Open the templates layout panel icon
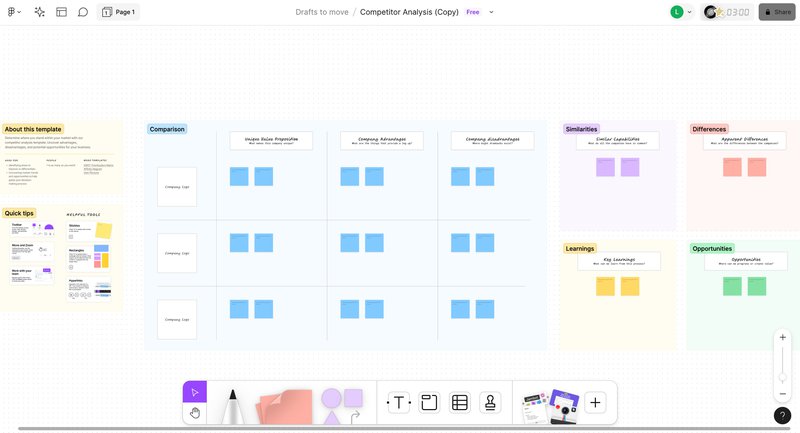Viewport: 800px width, 433px height. (61, 12)
